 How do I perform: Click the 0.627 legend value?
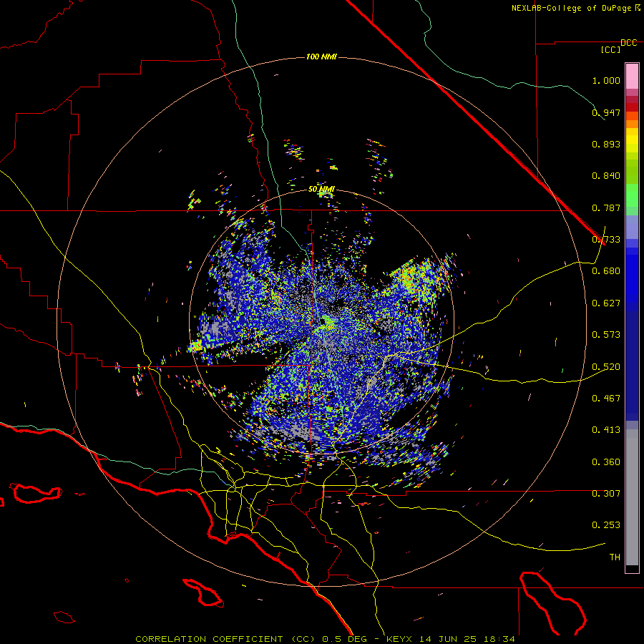[x=606, y=303]
